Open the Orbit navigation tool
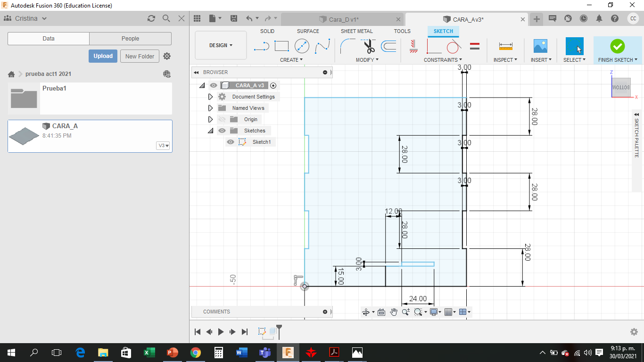 tap(365, 312)
